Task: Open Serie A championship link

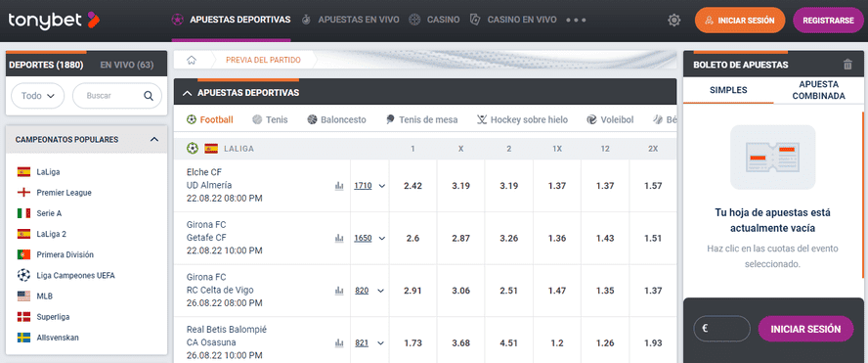Action: pyautogui.click(x=49, y=213)
